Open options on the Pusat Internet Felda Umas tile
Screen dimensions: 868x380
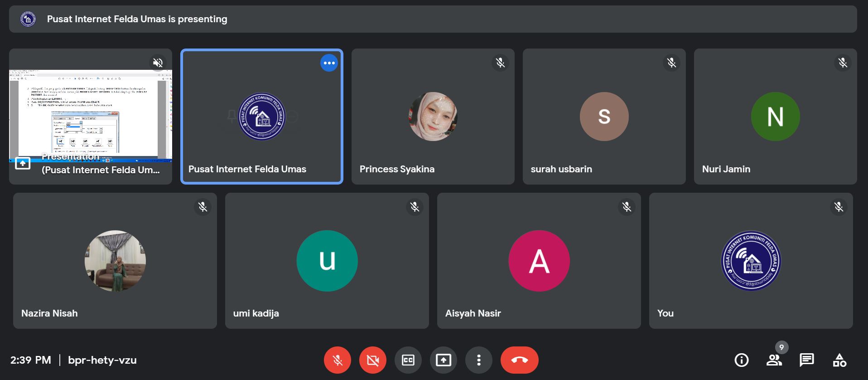(329, 63)
